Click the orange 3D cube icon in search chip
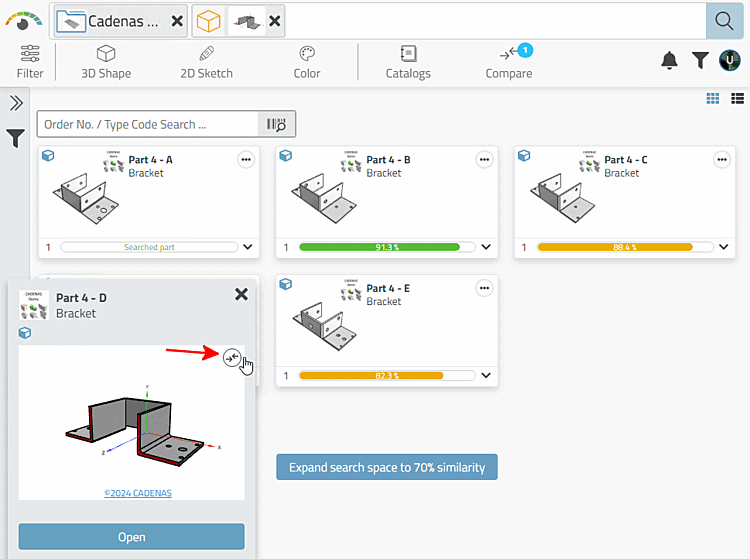This screenshot has height=559, width=750. coord(209,21)
